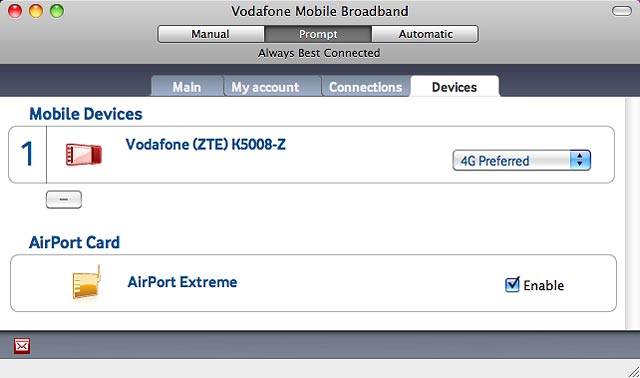
Task: Open the Connections tab
Action: coord(366,87)
